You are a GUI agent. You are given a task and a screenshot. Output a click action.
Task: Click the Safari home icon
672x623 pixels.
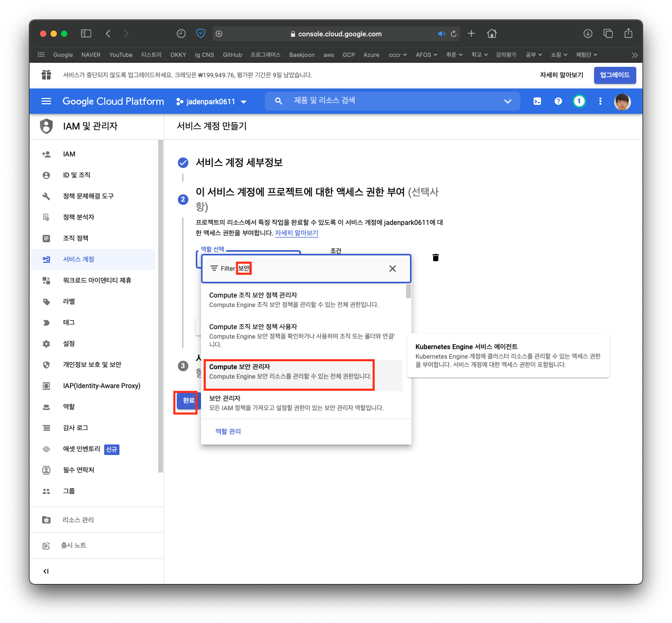tap(492, 34)
